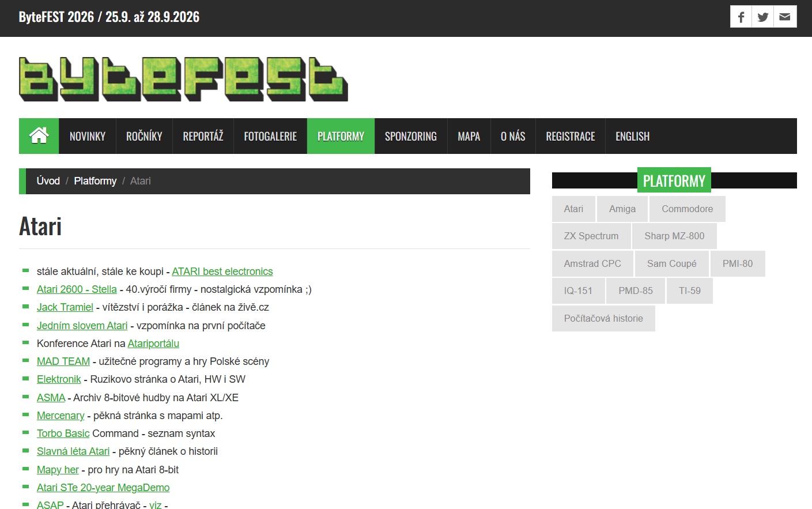Select the TI-59 platform tag
Viewport: 812px width, 509px height.
coord(690,291)
